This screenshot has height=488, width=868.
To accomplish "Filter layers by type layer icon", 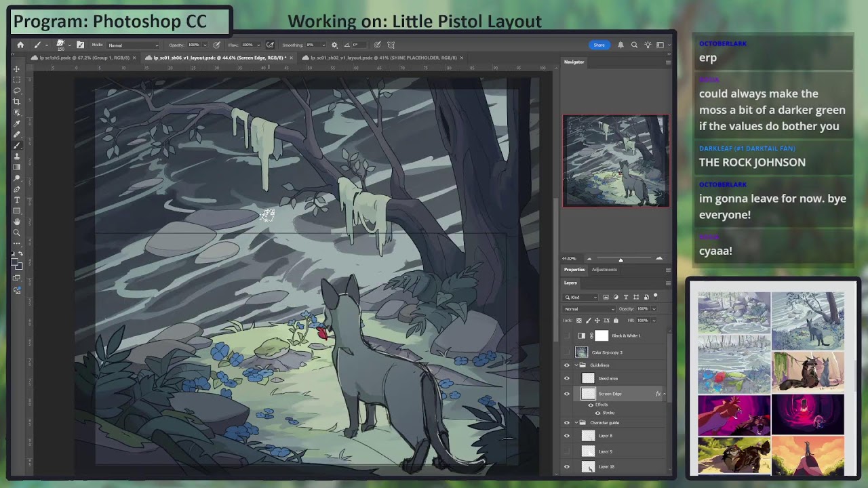I will tap(626, 297).
